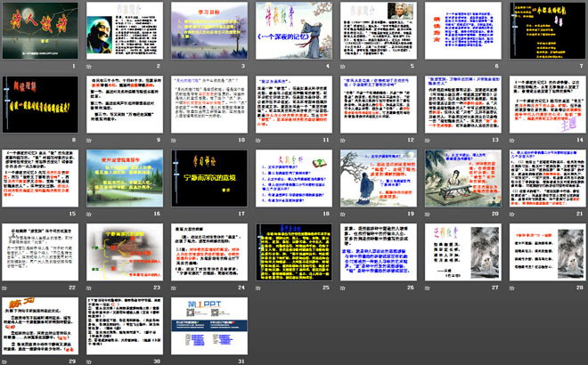
Task: Click the animation star icon under slide 14
Action: [x=512, y=140]
